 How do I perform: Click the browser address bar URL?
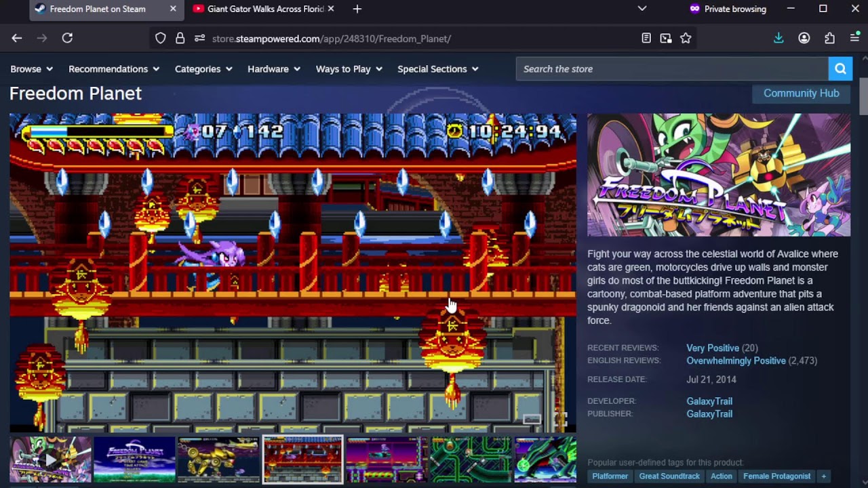click(x=331, y=39)
